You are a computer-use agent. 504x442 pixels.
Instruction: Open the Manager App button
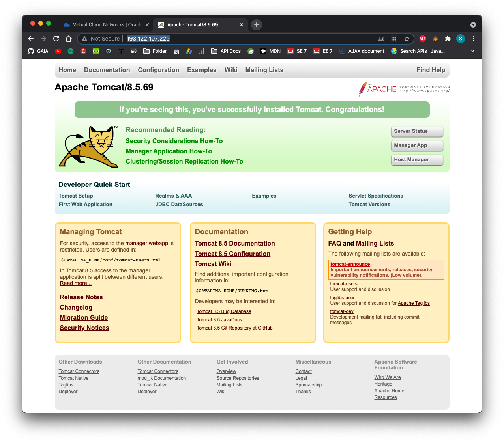[417, 145]
